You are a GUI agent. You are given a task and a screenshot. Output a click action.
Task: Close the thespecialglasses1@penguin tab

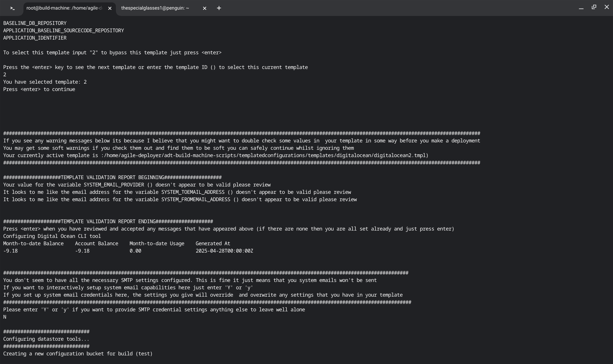(x=205, y=8)
